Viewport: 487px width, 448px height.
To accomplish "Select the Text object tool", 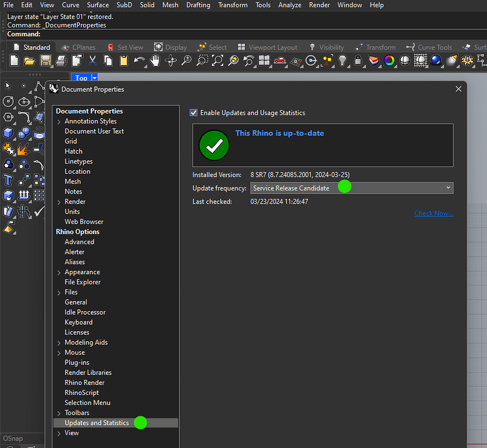I will (x=7, y=180).
